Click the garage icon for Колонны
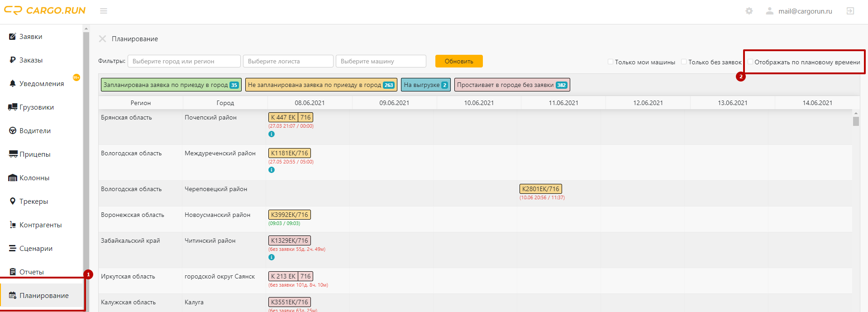Viewport: 868px width, 312px height. 13,178
